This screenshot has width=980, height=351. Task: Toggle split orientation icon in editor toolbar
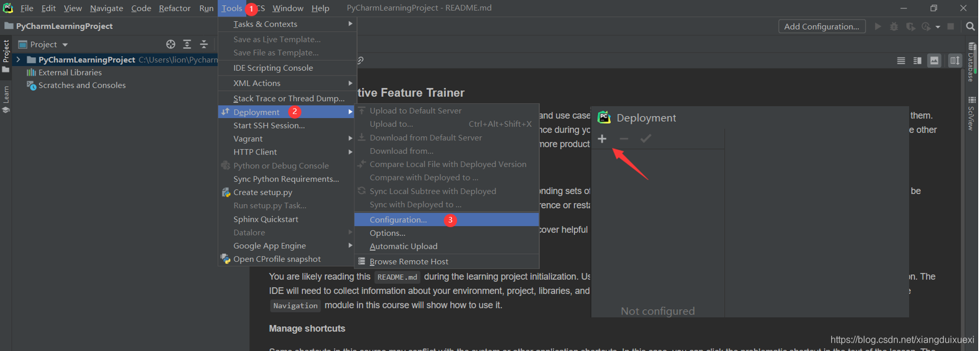[x=955, y=61]
